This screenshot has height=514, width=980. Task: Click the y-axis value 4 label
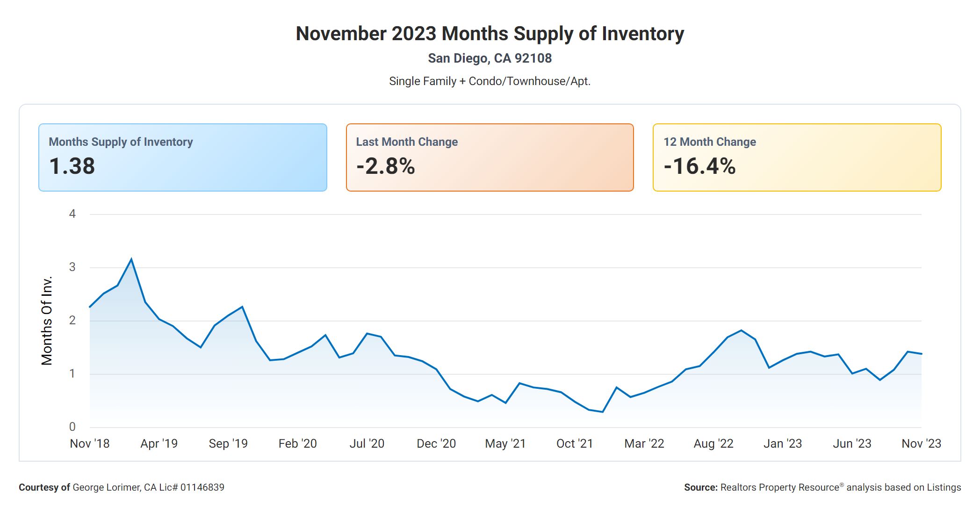pyautogui.click(x=72, y=214)
